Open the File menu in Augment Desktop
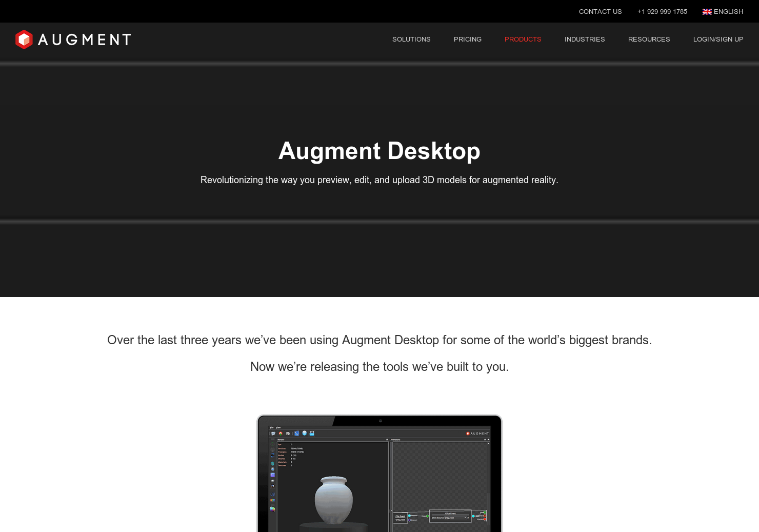The image size is (759, 532). pyautogui.click(x=271, y=428)
